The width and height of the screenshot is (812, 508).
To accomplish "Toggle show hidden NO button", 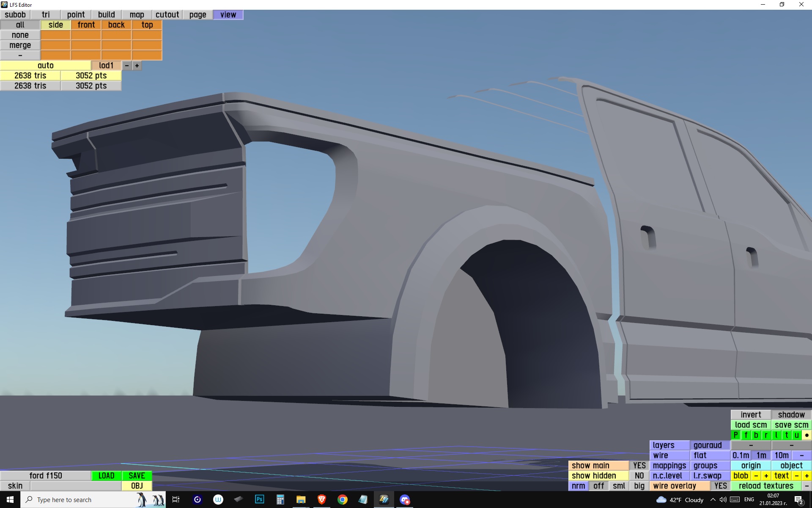I will point(639,475).
